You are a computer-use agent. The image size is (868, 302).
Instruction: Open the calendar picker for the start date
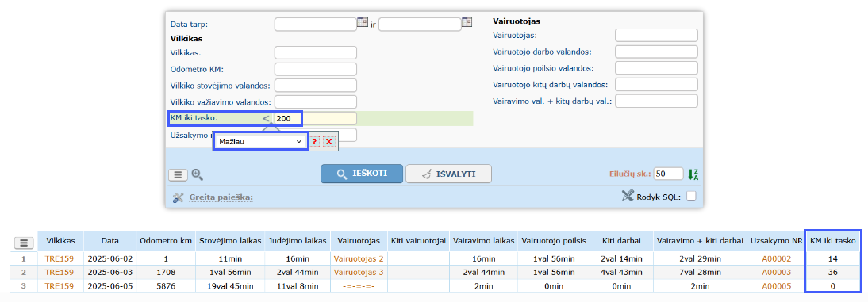363,21
